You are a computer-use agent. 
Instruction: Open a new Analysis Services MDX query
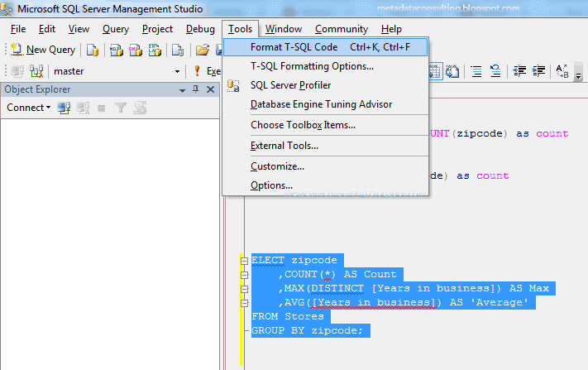pos(117,50)
